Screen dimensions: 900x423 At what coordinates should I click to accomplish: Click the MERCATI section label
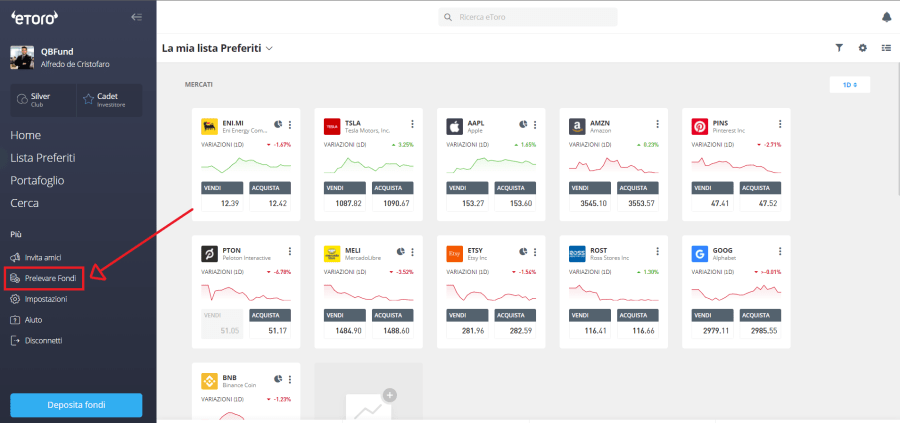click(199, 84)
